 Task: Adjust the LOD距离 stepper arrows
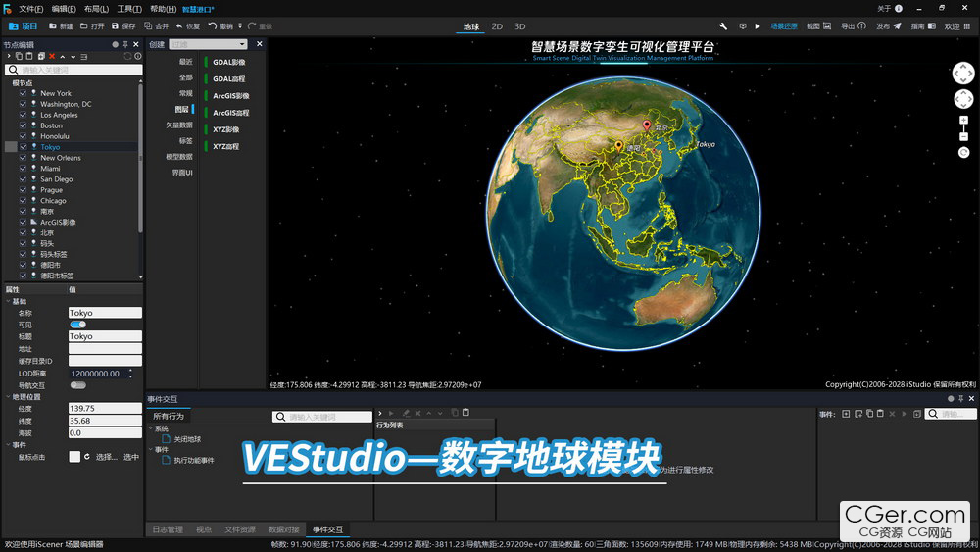pos(130,374)
